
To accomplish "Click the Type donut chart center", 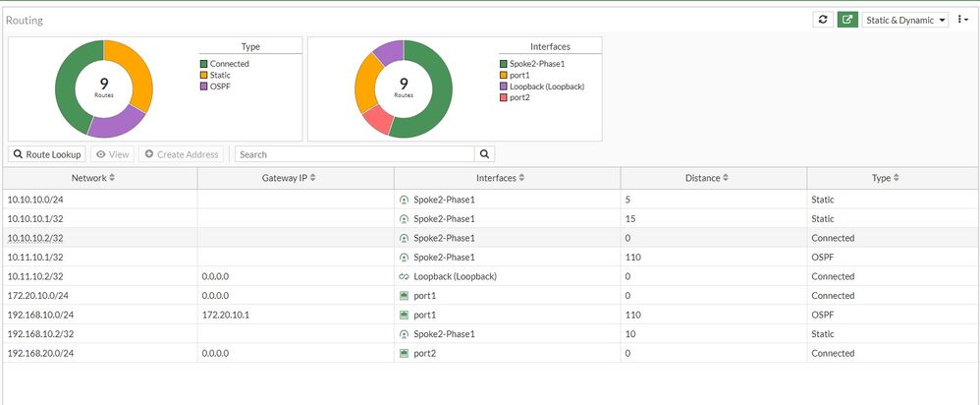I will [104, 88].
